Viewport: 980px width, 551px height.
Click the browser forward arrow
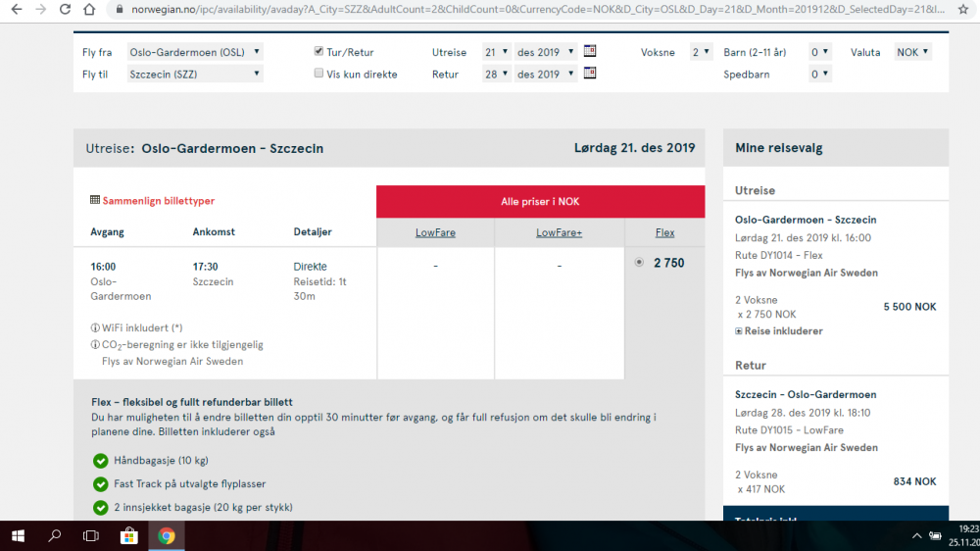40,10
